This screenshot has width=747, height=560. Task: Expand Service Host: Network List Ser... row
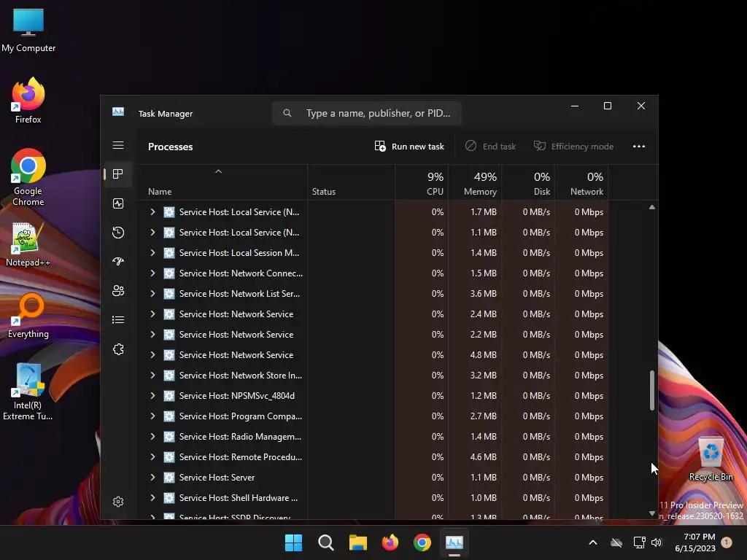(152, 294)
